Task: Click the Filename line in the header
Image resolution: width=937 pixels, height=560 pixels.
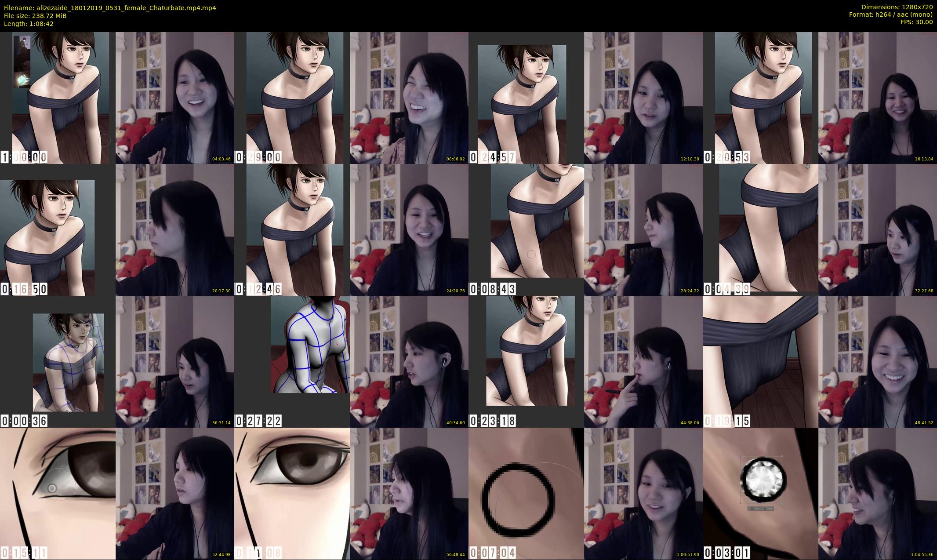Action: coord(110,8)
